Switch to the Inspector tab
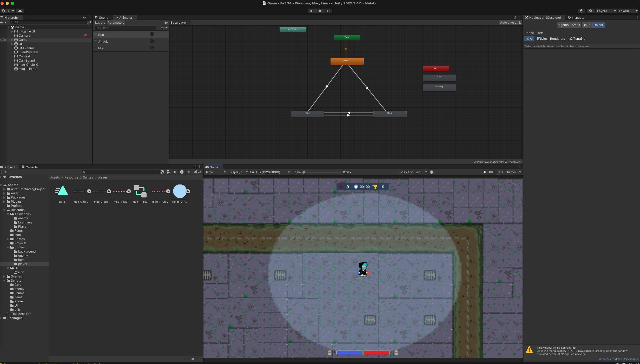This screenshot has height=364, width=640. pyautogui.click(x=576, y=18)
